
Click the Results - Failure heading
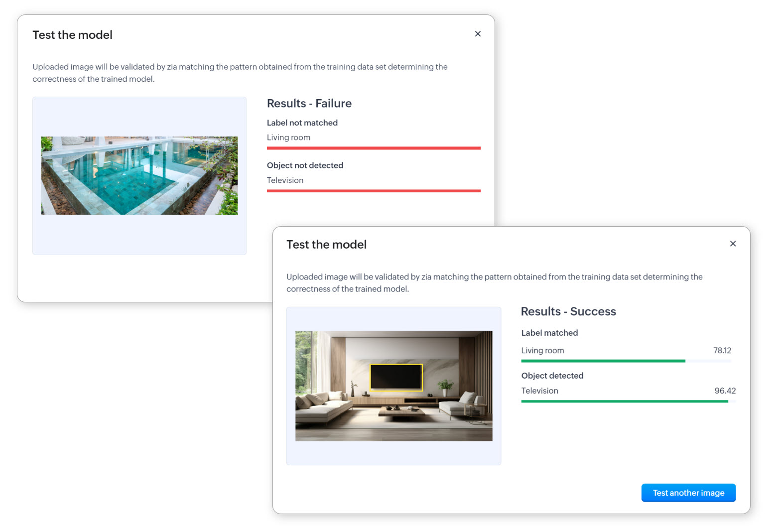pos(309,103)
